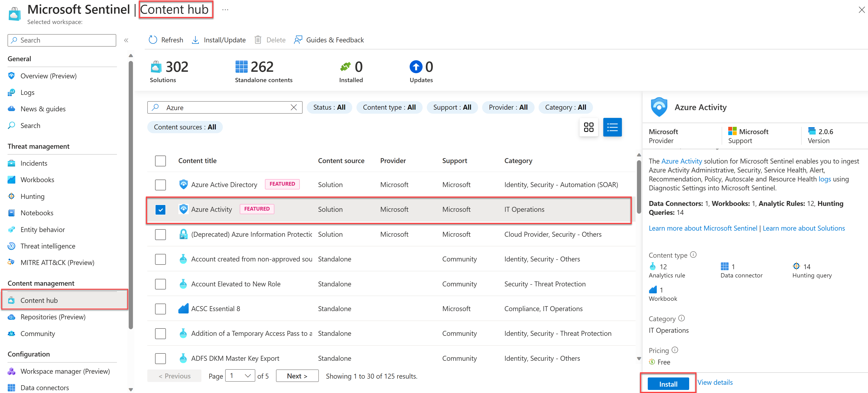
Task: Open Data connectors
Action: [44, 388]
